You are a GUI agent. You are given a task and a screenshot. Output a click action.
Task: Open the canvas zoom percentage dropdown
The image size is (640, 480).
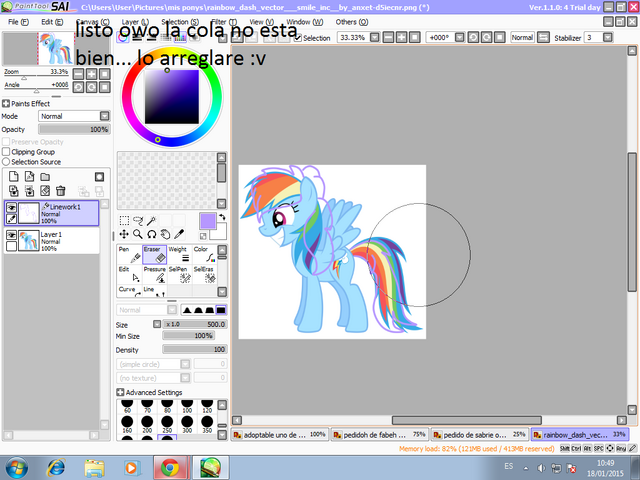tap(375, 38)
